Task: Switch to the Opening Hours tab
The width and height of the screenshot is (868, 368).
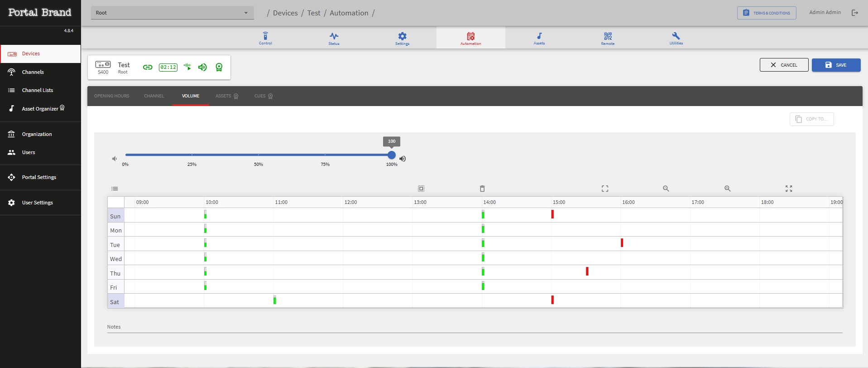Action: pos(112,96)
